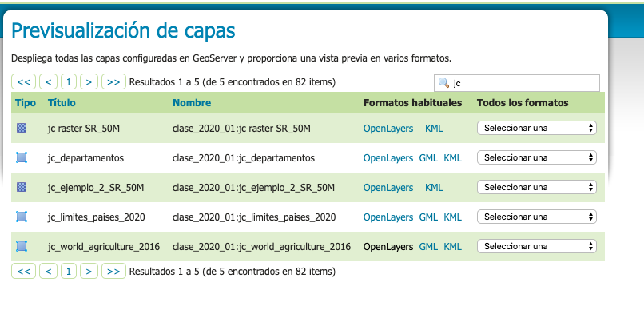Viewport: 644px width, 326px height.
Task: Open jc_departamentos in OpenLayers preview
Action: point(388,157)
